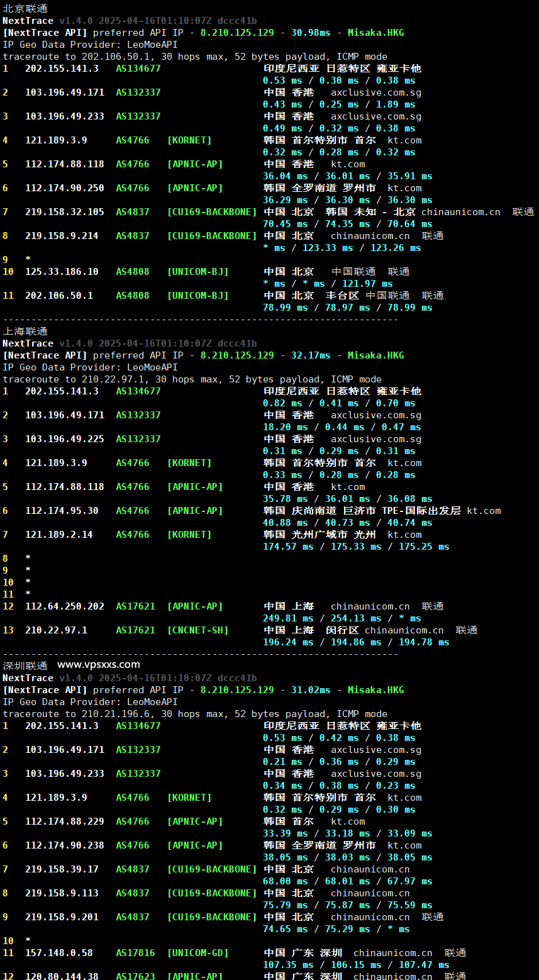539x980 pixels.
Task: Select hop IP 103.196.49.225
Action: tap(65, 439)
